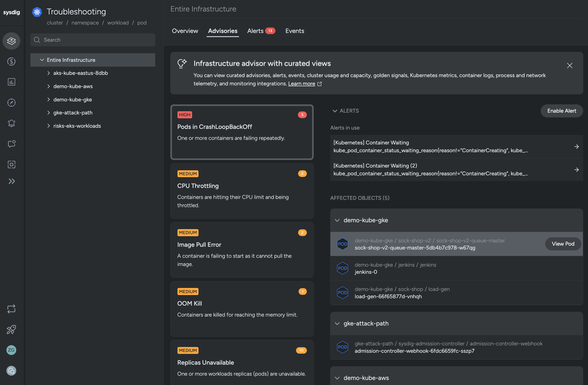Viewport: 588px width, 385px height.
Task: Expand demo-kube-aws cluster in tree
Action: click(x=48, y=87)
